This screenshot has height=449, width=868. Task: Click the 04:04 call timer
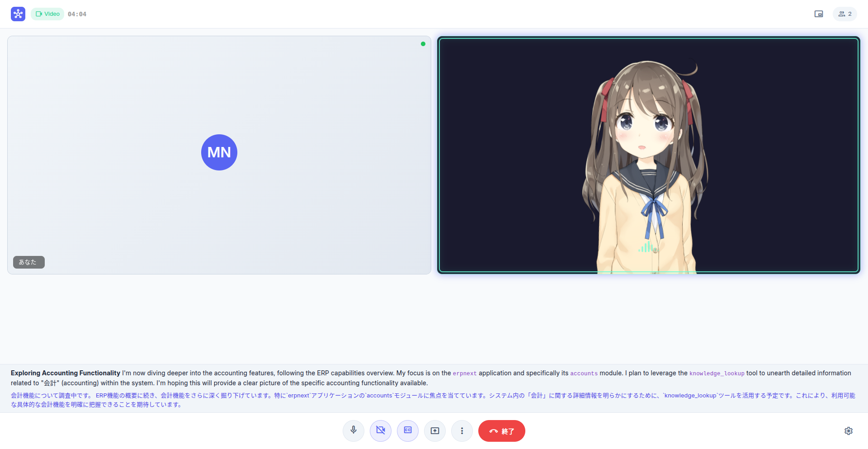pyautogui.click(x=77, y=14)
